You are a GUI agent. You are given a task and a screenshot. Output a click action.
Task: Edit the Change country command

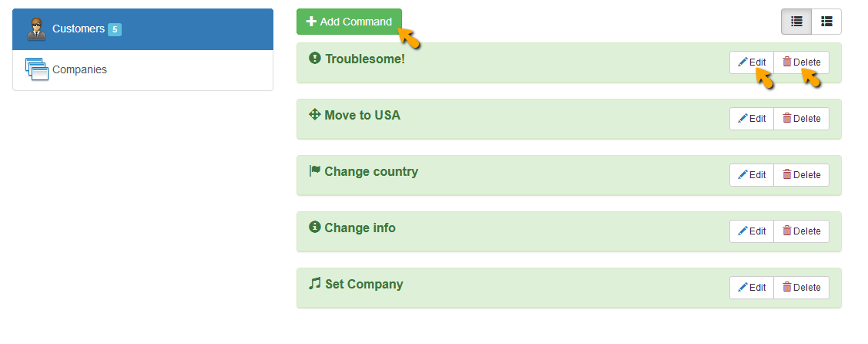pos(752,175)
